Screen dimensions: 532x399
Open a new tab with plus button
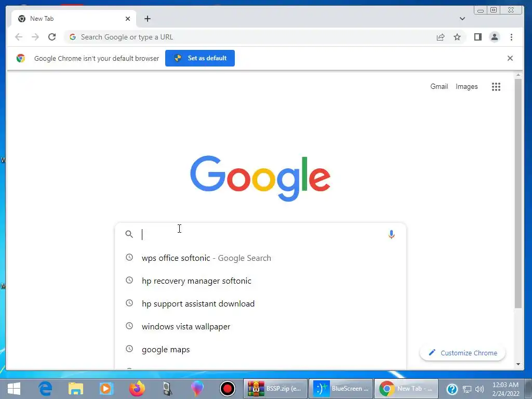[x=147, y=19]
